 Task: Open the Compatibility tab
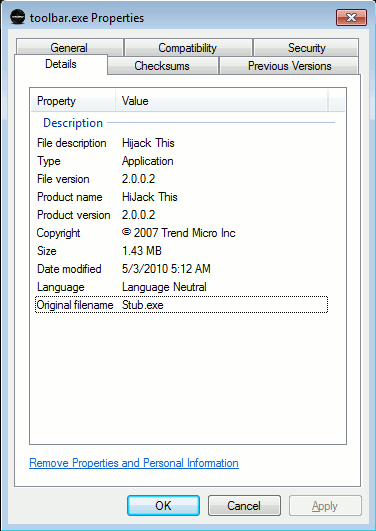(x=188, y=47)
